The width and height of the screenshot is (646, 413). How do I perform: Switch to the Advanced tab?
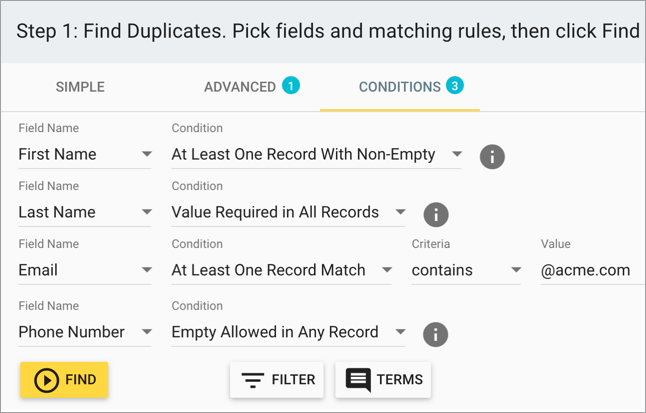point(240,87)
